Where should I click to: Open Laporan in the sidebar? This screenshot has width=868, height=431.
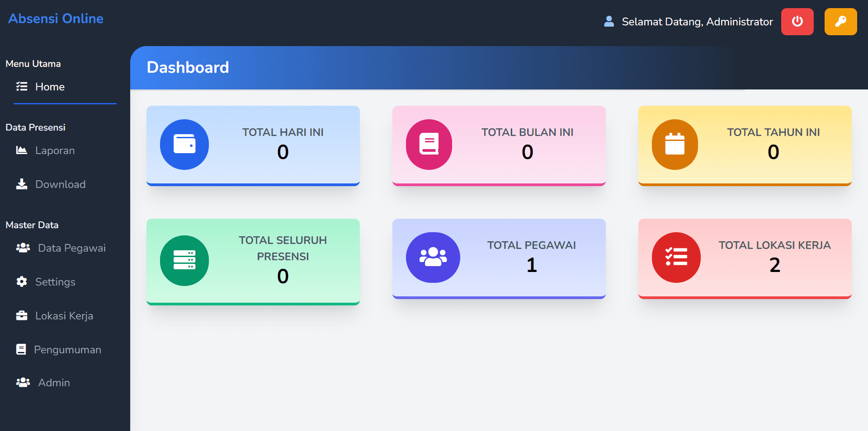click(x=55, y=150)
